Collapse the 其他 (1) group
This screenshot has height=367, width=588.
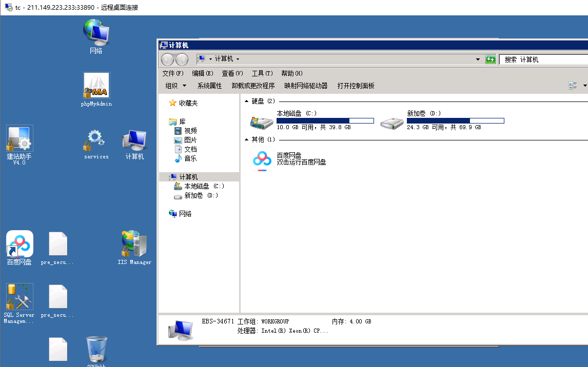[246, 140]
